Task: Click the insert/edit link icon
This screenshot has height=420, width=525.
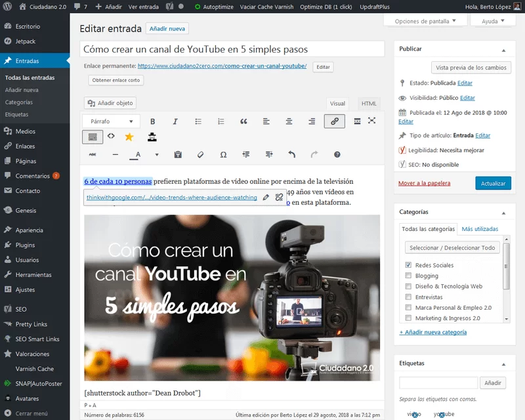Action: 335,121
